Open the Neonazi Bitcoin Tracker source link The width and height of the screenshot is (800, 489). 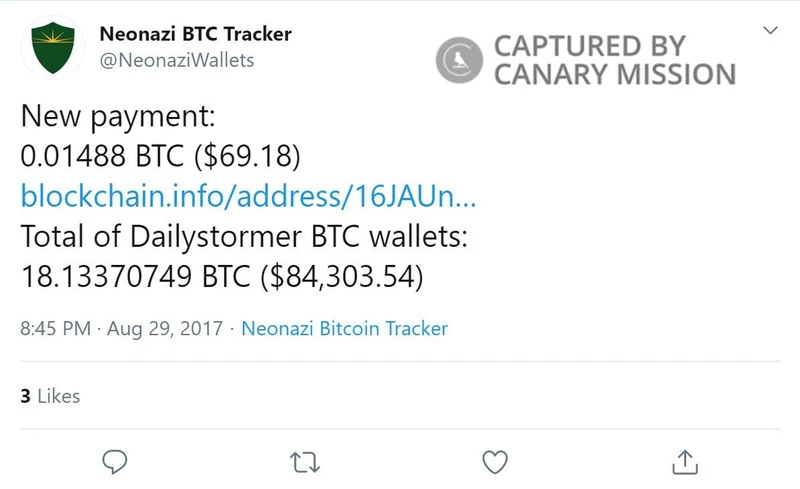tap(345, 328)
